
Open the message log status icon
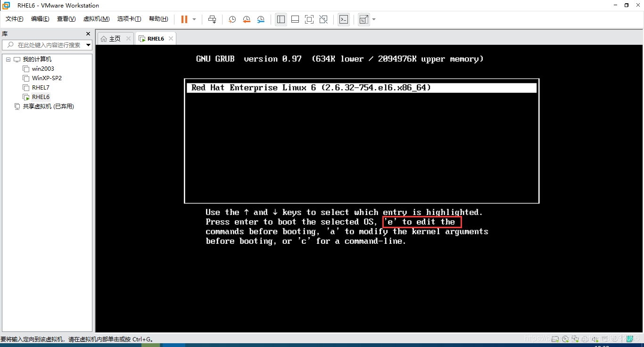point(631,339)
